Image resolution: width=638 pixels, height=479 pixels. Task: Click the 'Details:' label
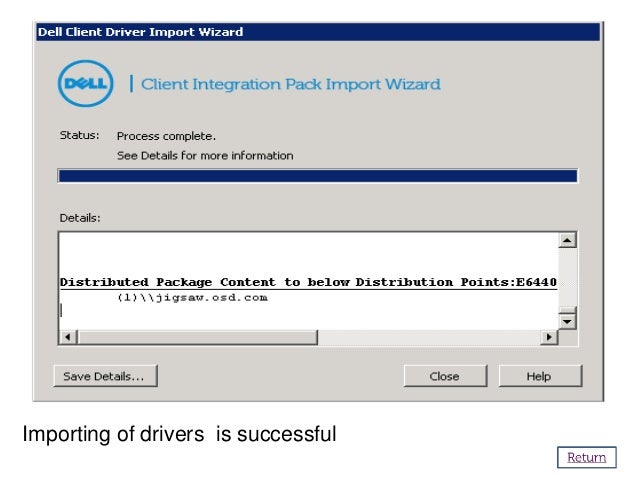click(80, 218)
